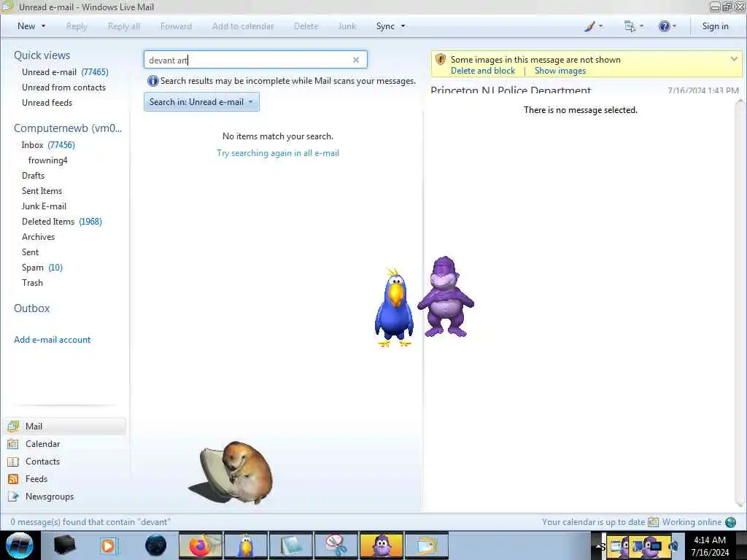Open the media player taskbar icon

coord(108,545)
